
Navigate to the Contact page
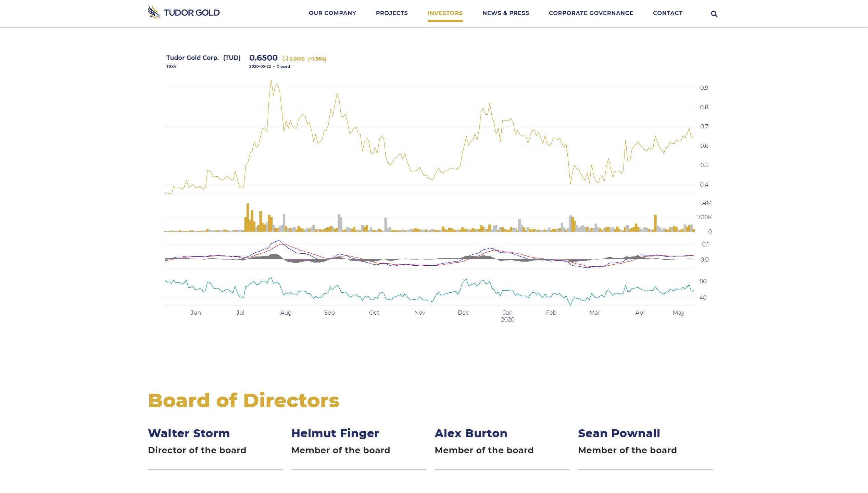click(x=667, y=13)
